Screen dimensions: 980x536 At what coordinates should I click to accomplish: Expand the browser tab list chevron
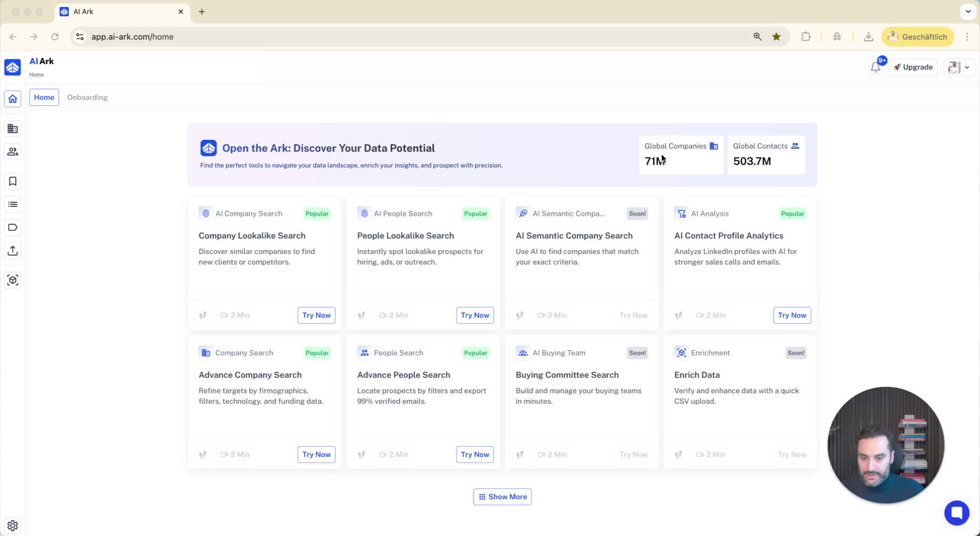[968, 11]
